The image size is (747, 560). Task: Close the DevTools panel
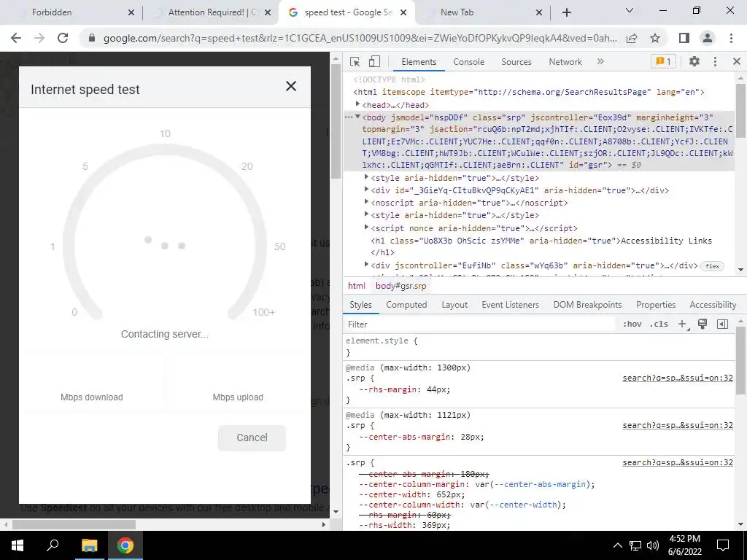737,61
